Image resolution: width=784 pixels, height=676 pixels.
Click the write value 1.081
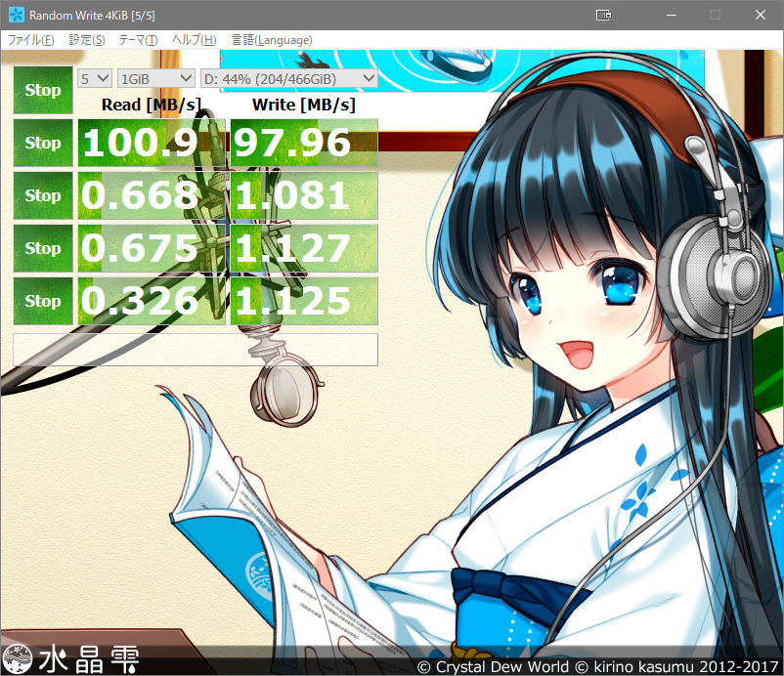[304, 195]
